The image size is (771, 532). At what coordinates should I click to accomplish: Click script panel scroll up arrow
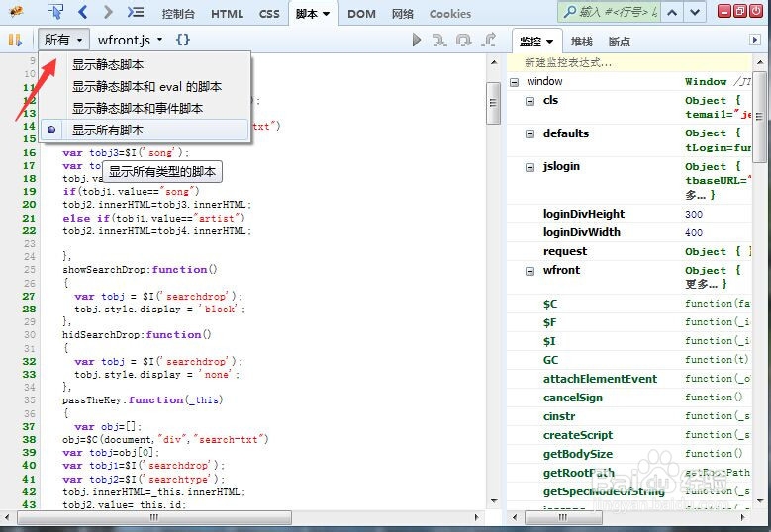point(493,62)
